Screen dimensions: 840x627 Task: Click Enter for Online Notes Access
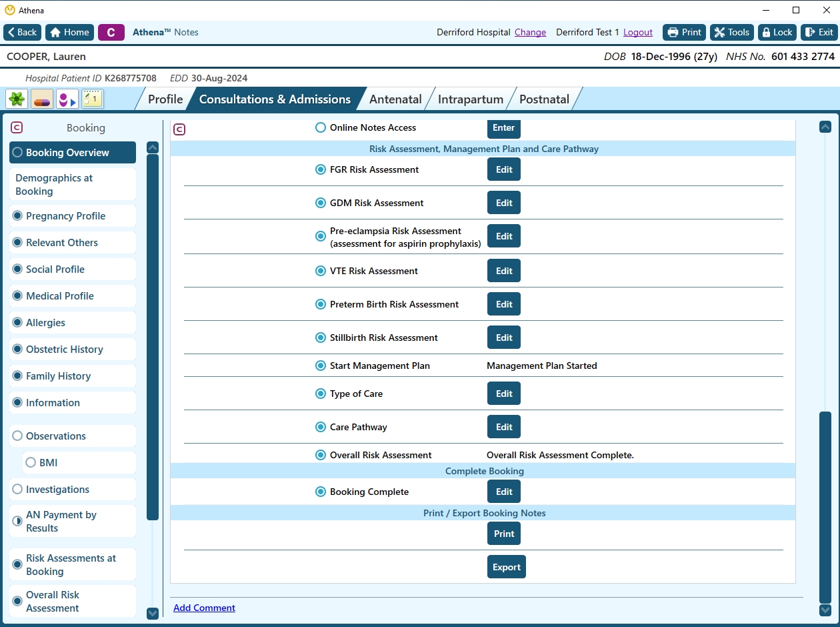click(504, 128)
